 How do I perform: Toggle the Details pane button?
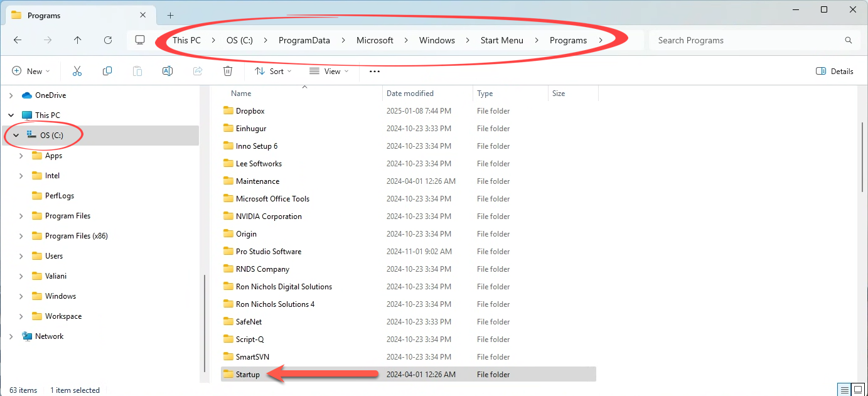click(834, 72)
